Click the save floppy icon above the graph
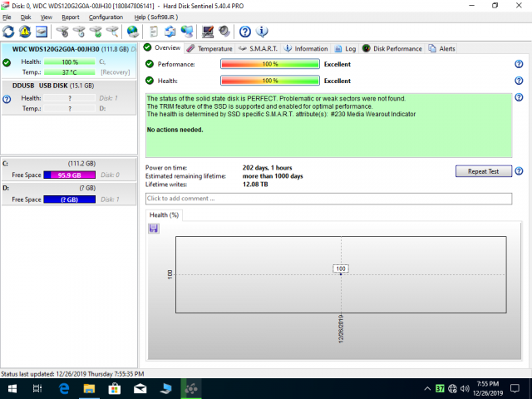Viewport: 532px width, 399px height. point(153,228)
